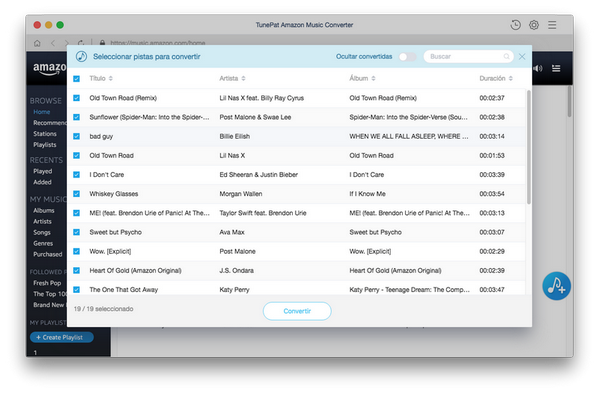Go back with the left arrow
Image resolution: width=599 pixels, height=394 pixels.
coord(53,43)
